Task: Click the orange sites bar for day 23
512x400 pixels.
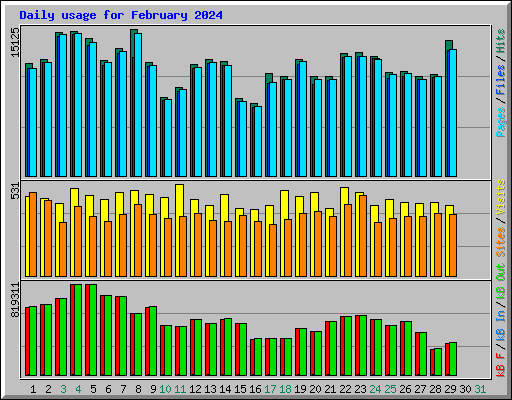Action: [x=363, y=236]
